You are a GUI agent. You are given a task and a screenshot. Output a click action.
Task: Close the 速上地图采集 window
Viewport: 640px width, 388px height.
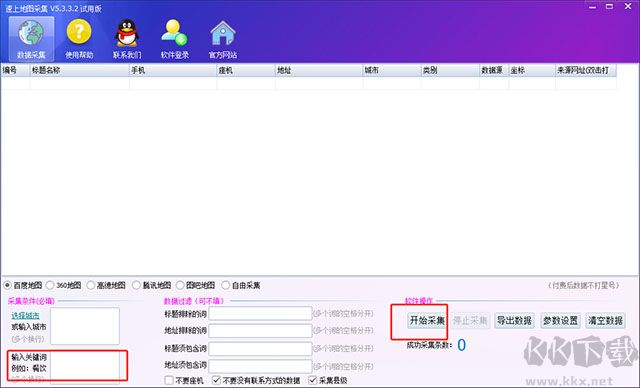(x=628, y=7)
